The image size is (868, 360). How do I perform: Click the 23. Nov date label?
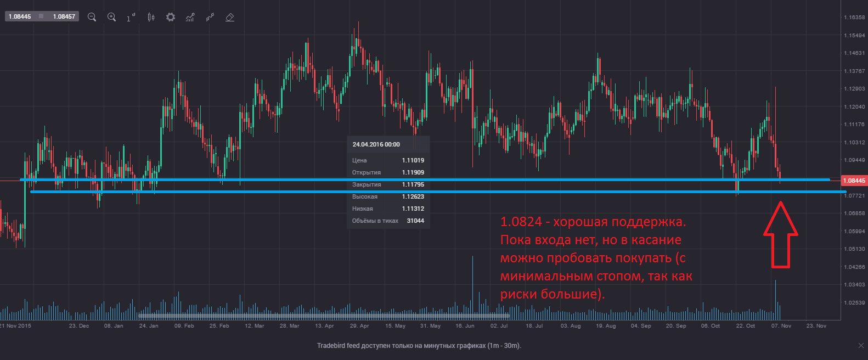816,326
